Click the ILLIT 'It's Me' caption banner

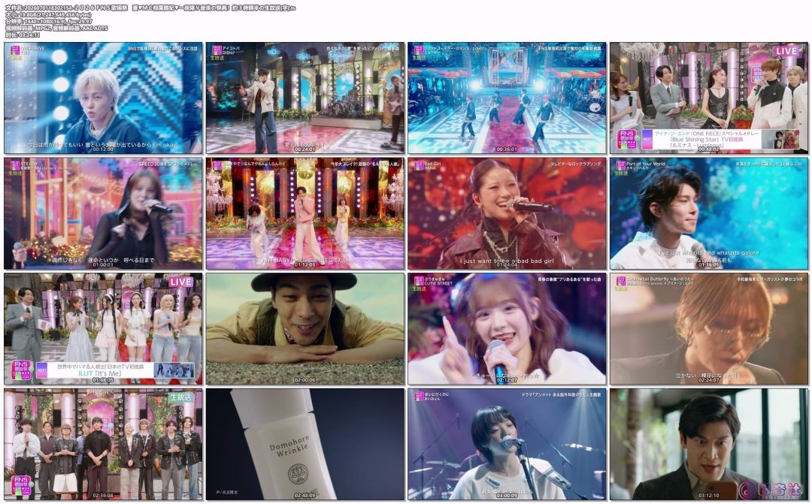click(x=115, y=370)
